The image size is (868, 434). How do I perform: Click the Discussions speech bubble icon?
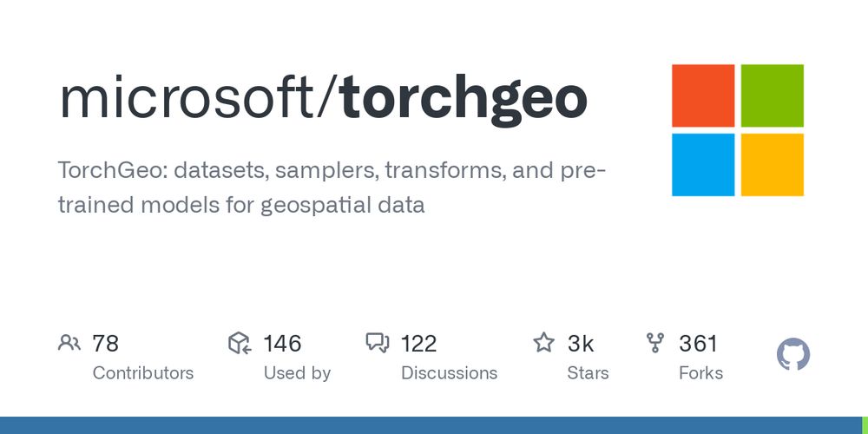[x=378, y=343]
